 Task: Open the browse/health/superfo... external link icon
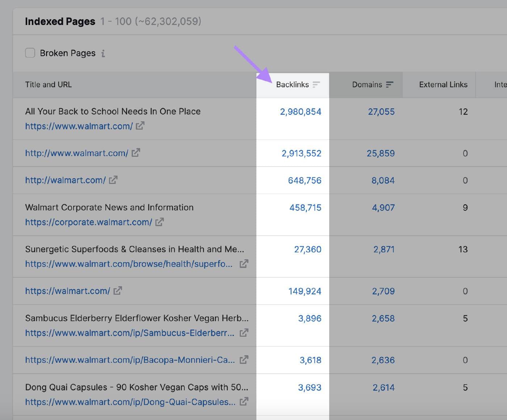(244, 264)
